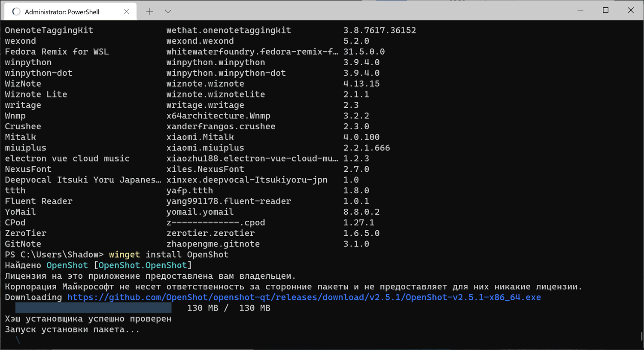Maximize the terminal window
Image resolution: width=644 pixels, height=350 pixels.
[x=605, y=10]
